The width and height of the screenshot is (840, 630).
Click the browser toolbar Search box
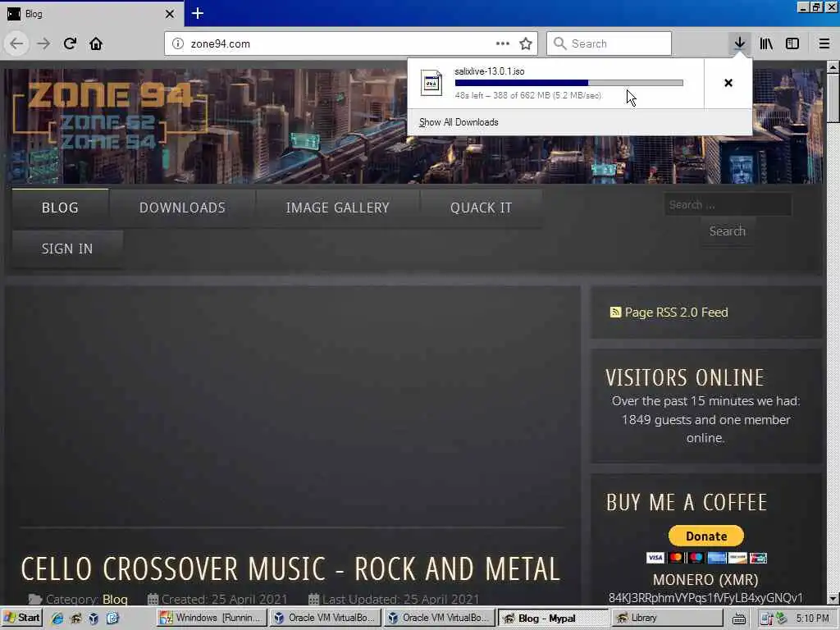click(609, 43)
